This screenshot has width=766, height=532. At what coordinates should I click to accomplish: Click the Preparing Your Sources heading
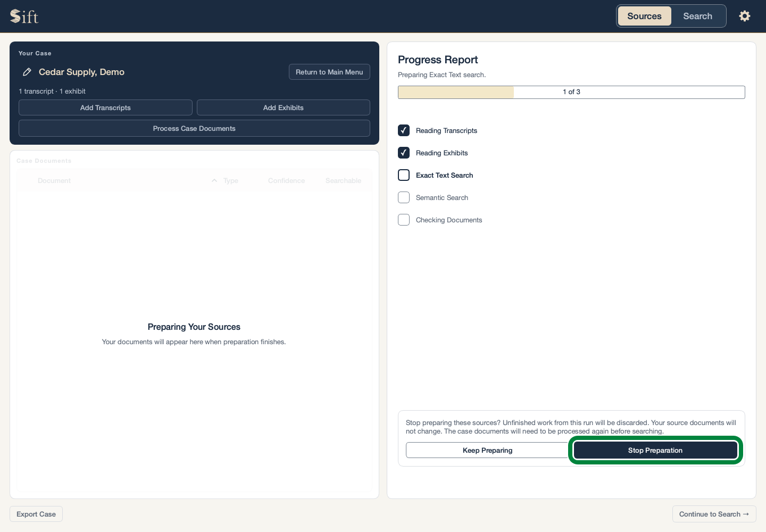tap(194, 327)
